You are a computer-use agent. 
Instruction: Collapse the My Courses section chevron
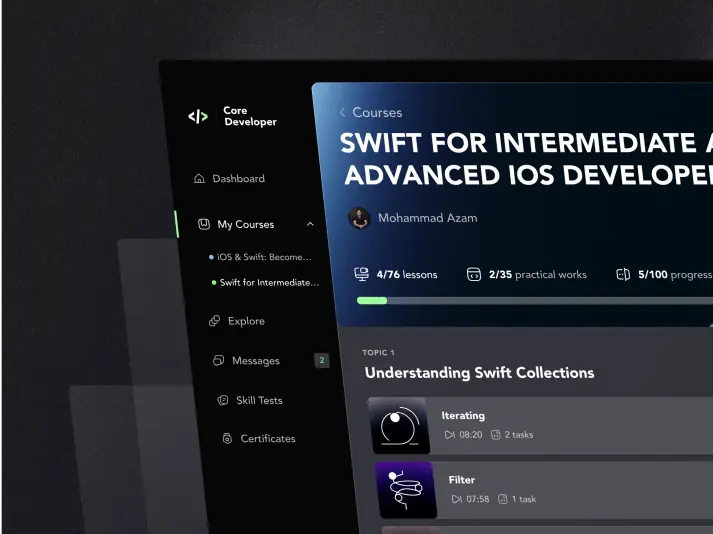310,225
